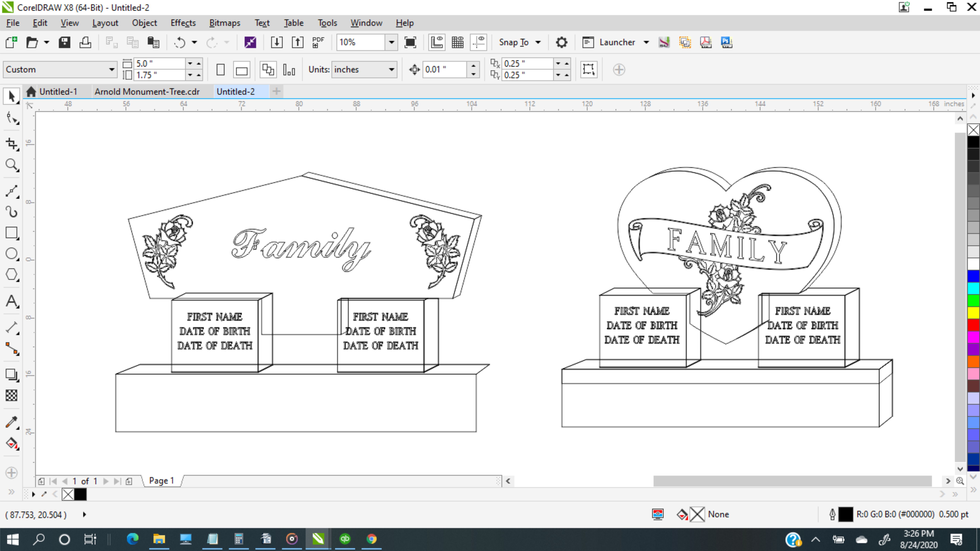Pick the red color swatch
Image resolution: width=980 pixels, height=551 pixels.
tap(973, 325)
